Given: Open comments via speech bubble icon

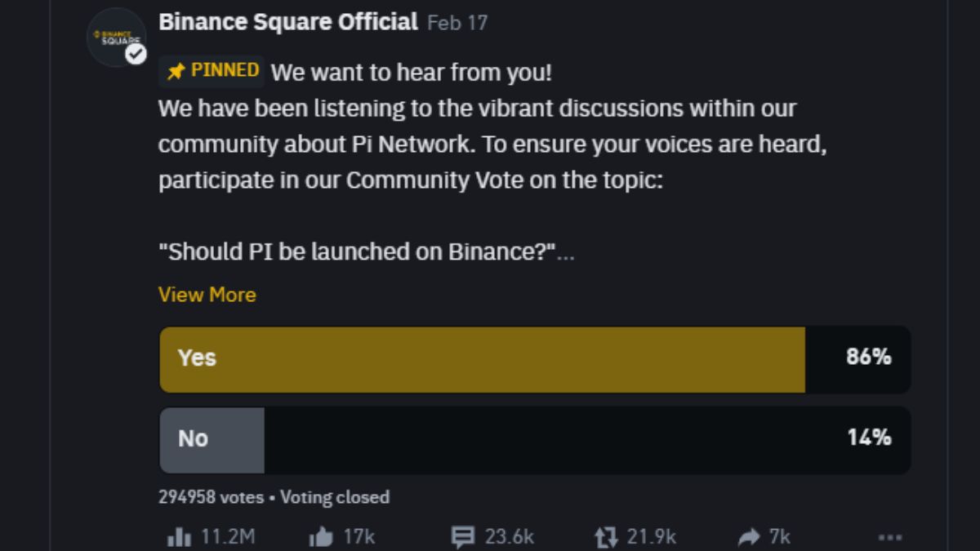Looking at the screenshot, I should pos(463,536).
